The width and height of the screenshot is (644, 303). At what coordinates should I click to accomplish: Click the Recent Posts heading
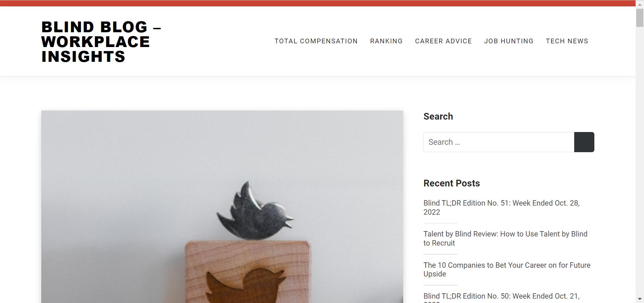tap(451, 183)
